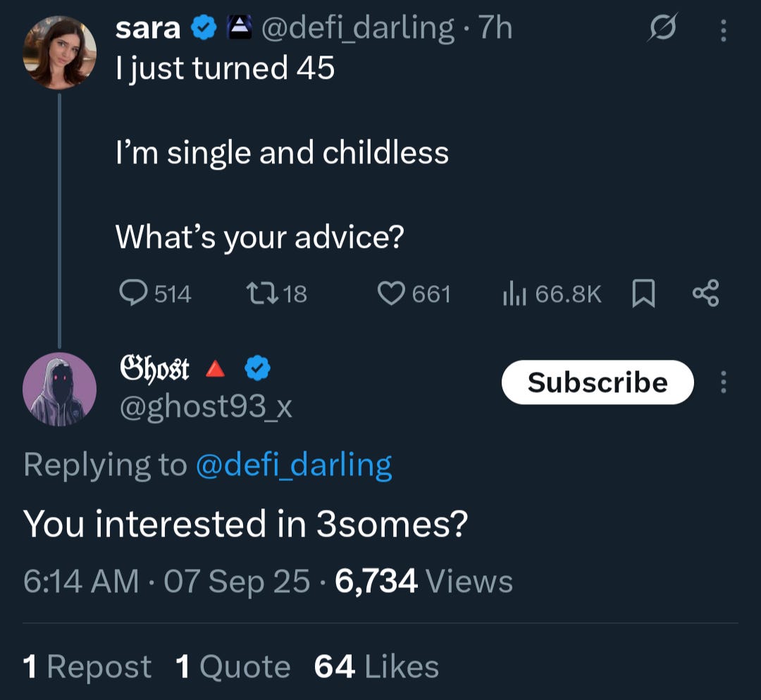View the 64 Likes list
Screen dimensions: 761x700
377,666
